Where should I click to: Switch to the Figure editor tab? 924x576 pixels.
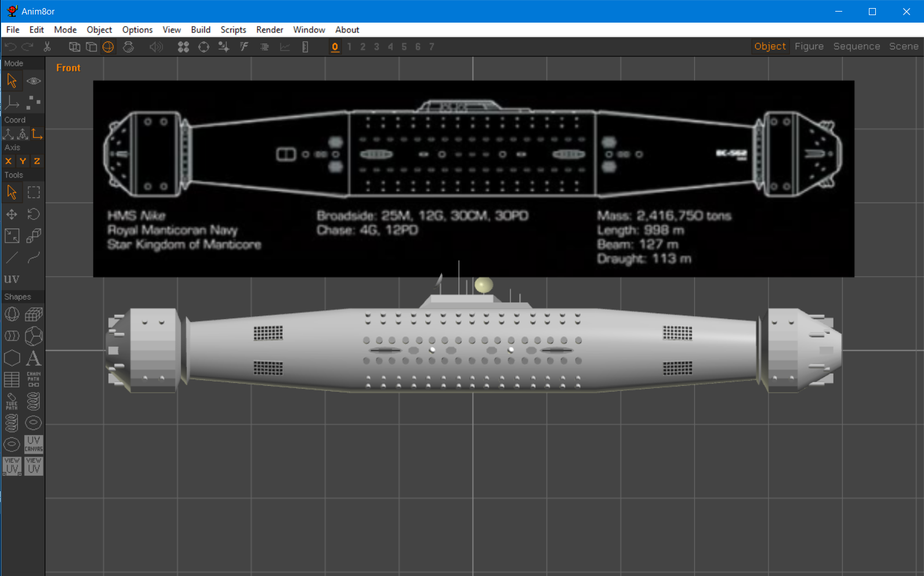click(x=809, y=46)
